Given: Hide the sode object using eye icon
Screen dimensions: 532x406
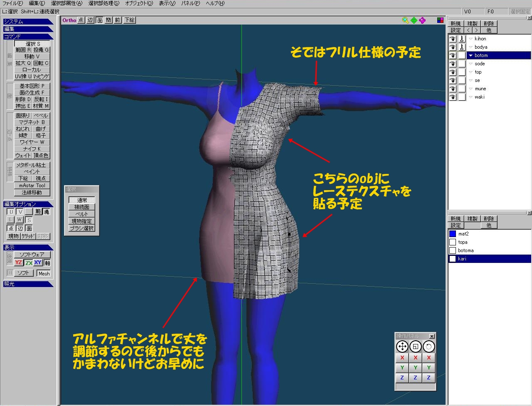Looking at the screenshot, I should 453,64.
